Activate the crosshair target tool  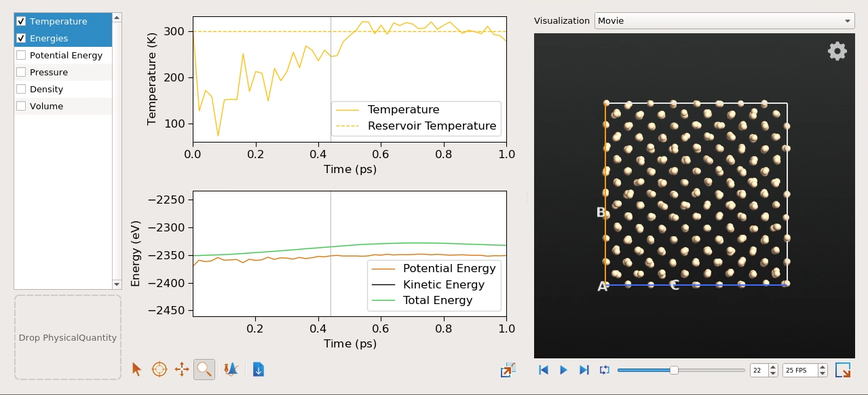159,369
